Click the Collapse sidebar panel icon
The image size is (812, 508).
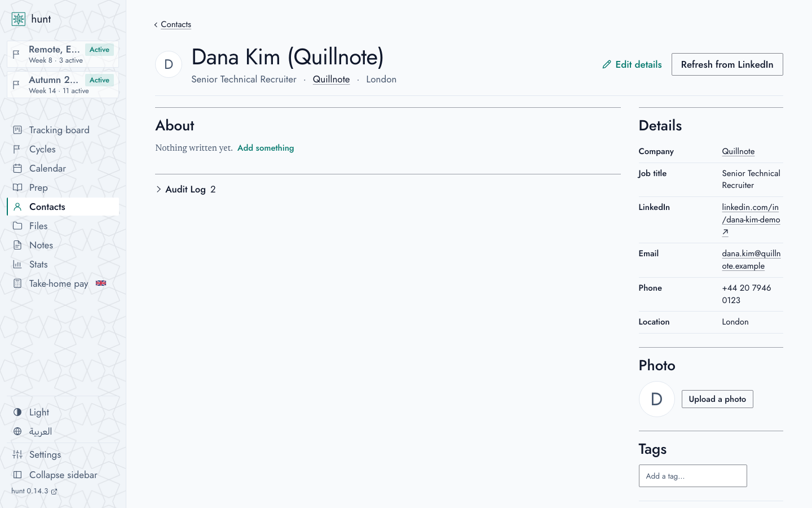pos(17,475)
